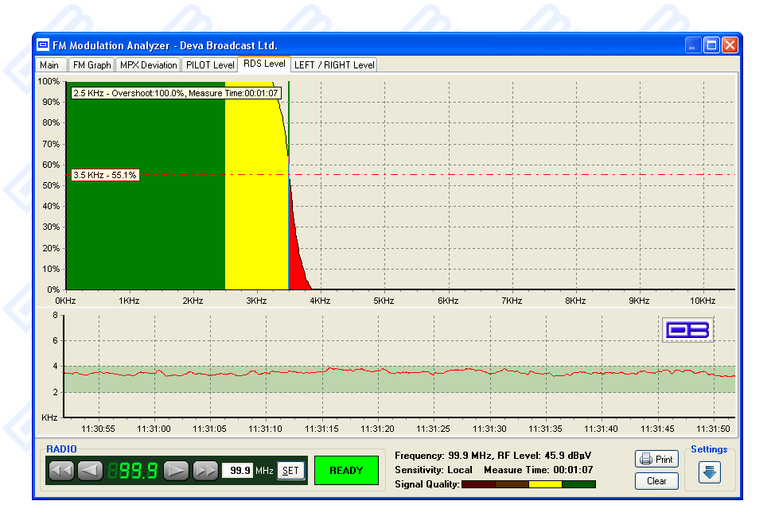Viewport: 775px width, 532px height.
Task: Clear the measurement data
Action: [x=656, y=481]
